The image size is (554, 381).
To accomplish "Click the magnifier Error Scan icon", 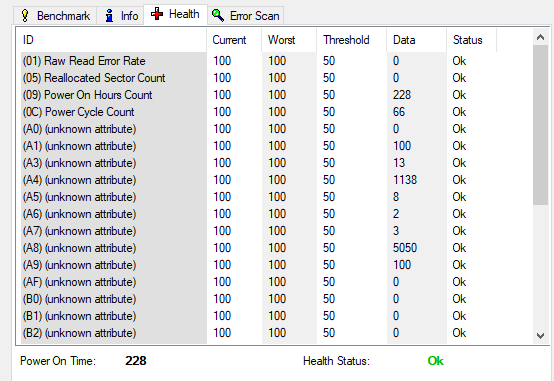I will [218, 15].
